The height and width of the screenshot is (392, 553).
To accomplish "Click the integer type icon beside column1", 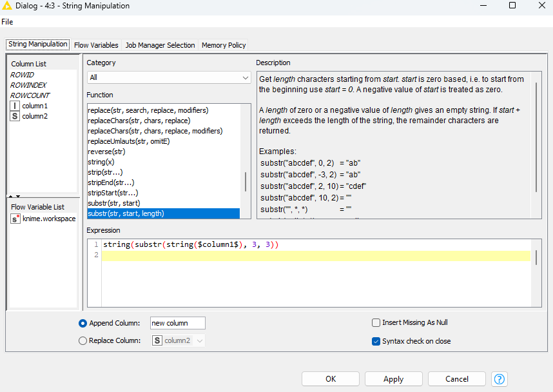I will click(x=15, y=106).
